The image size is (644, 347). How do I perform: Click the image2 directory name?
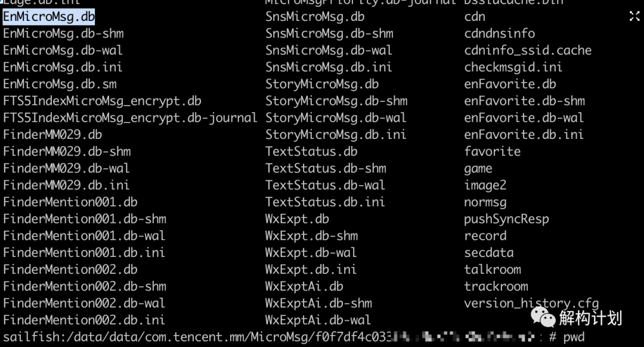click(x=485, y=185)
